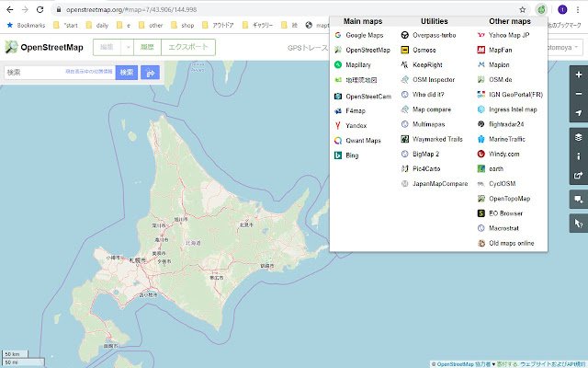Open the Share map panel
The width and height of the screenshot is (588, 368).
click(x=579, y=175)
